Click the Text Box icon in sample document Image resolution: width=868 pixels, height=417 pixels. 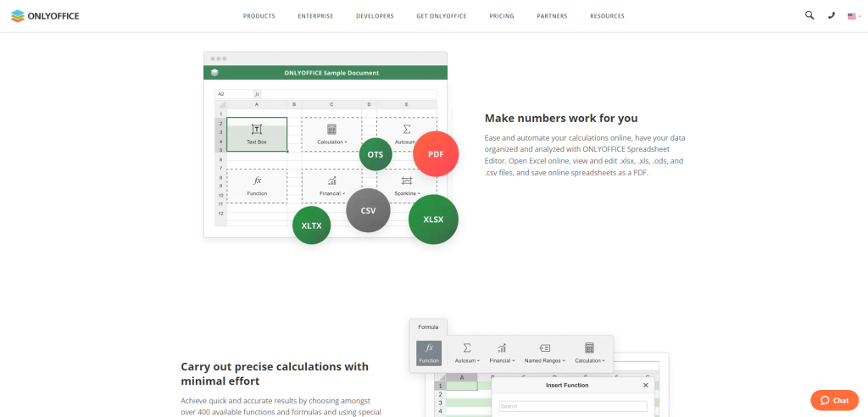(x=256, y=129)
